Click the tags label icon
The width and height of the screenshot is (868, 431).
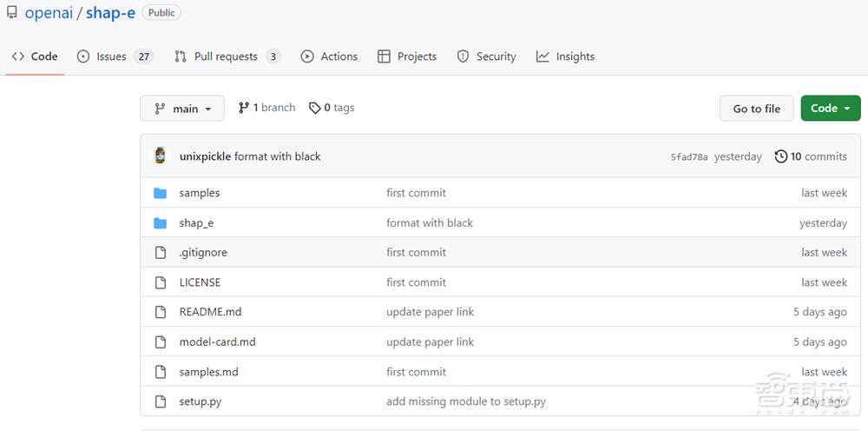pyautogui.click(x=314, y=108)
